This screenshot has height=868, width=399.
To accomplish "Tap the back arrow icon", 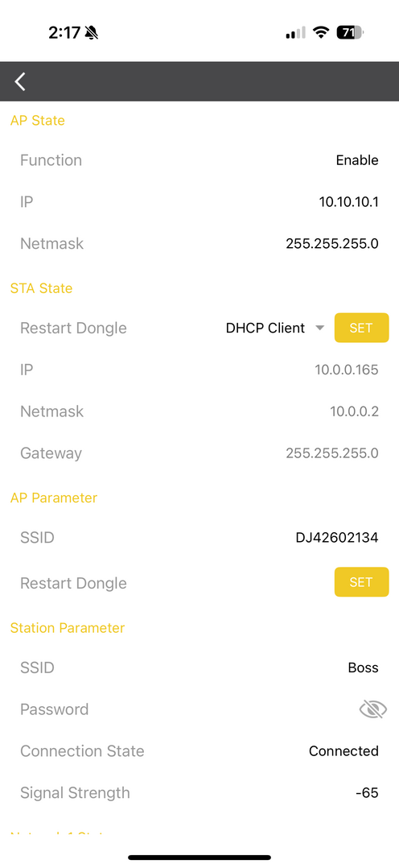I will (20, 81).
